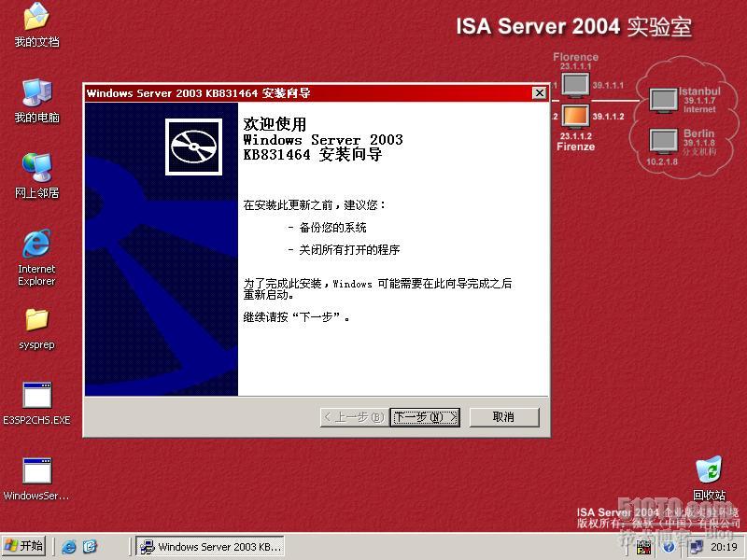Viewport: 747px width, 560px height.
Task: Click the CD disc icon in wizard
Action: 193,147
